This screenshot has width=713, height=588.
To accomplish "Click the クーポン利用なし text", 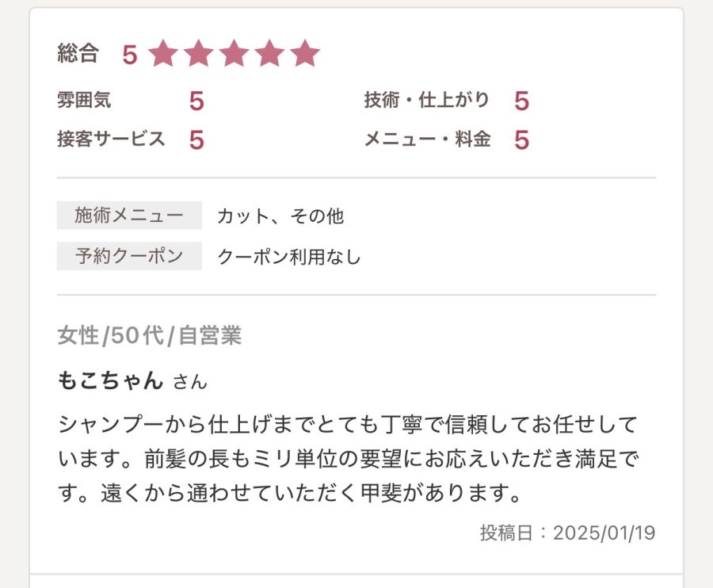I will 289,257.
